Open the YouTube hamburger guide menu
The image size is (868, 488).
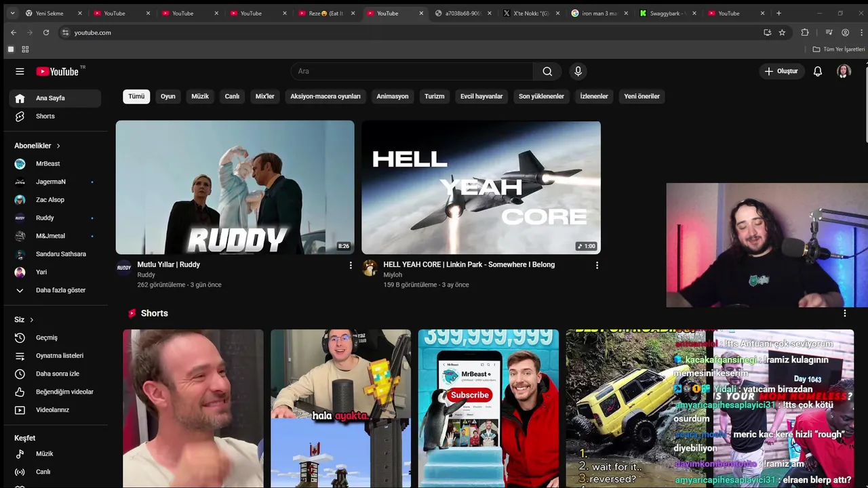20,71
